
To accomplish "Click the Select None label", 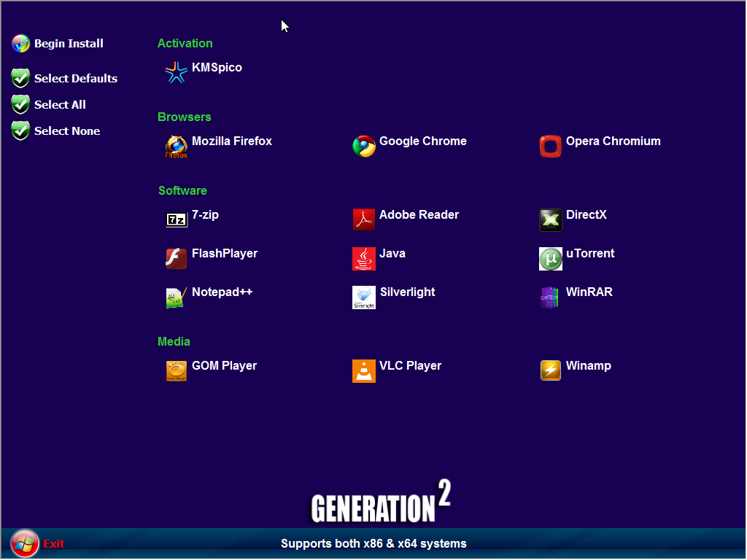I will (x=67, y=131).
